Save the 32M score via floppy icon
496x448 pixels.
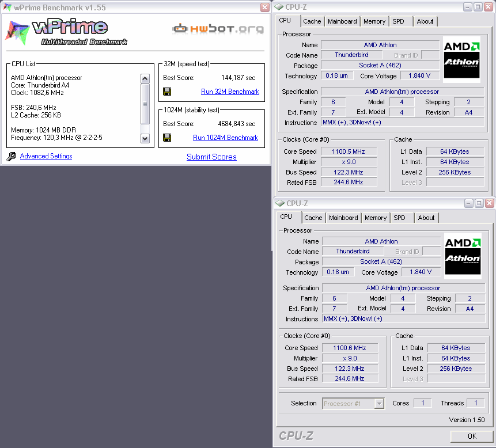(x=167, y=92)
